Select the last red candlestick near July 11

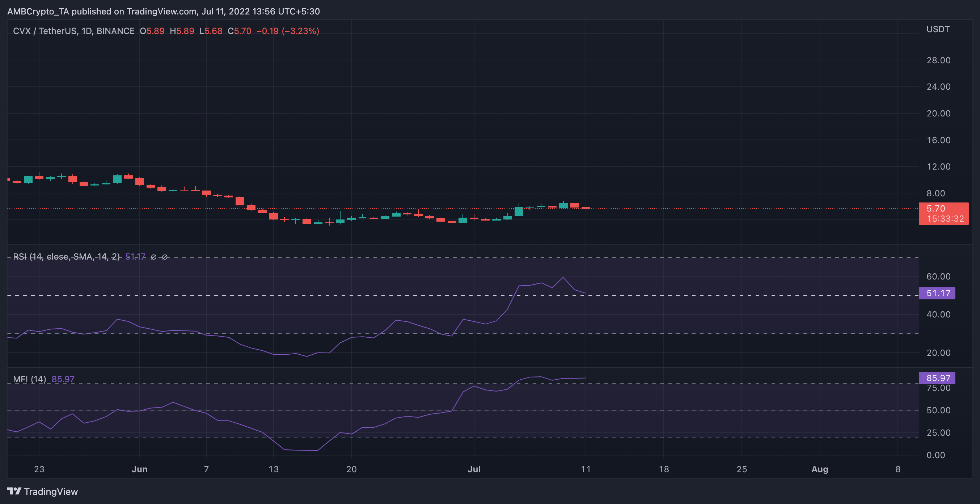pos(586,208)
